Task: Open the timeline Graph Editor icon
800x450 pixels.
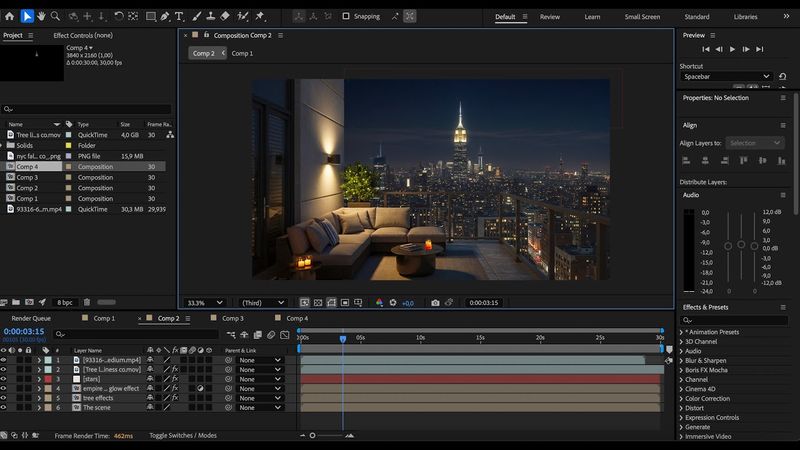Action: click(x=285, y=335)
